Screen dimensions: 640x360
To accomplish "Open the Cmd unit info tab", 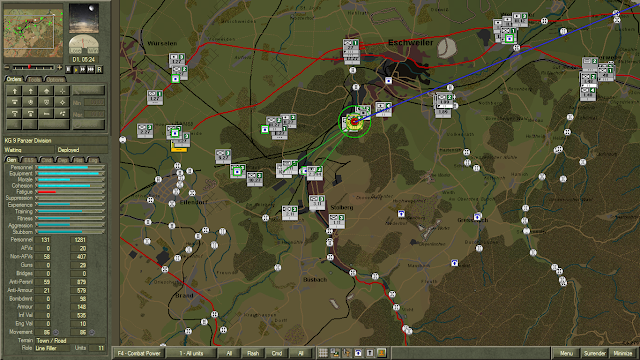I will (x=47, y=160).
